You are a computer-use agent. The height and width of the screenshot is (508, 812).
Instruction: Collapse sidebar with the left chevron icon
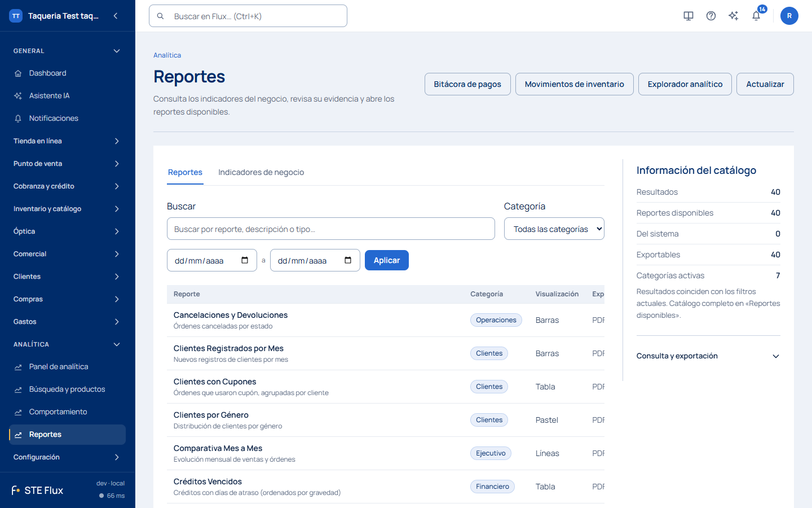[x=116, y=16]
